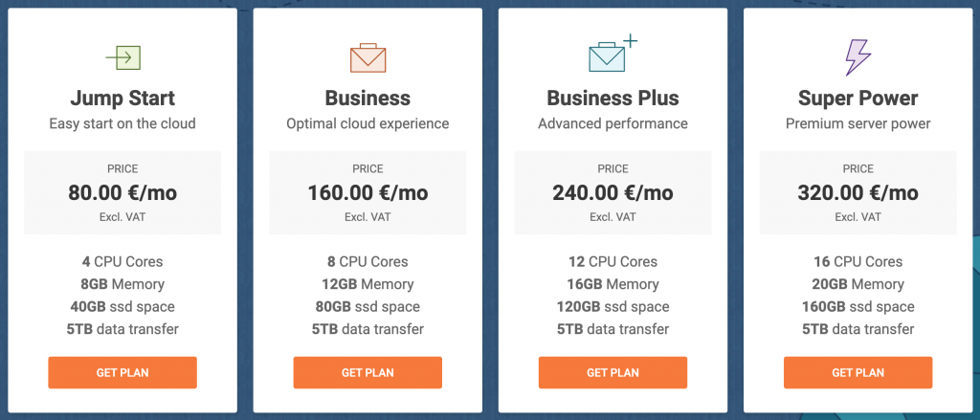Click the Jump Start arrow-box icon

[x=123, y=57]
